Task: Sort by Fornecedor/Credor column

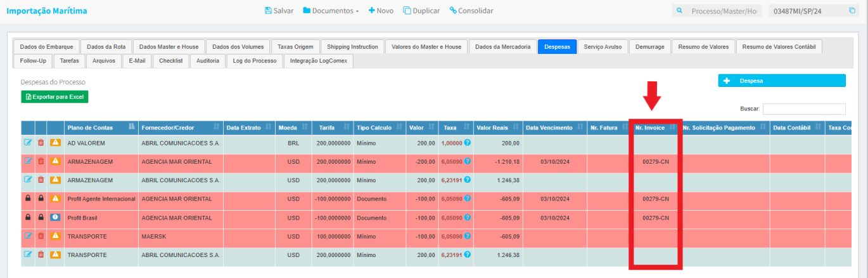Action: click(181, 128)
